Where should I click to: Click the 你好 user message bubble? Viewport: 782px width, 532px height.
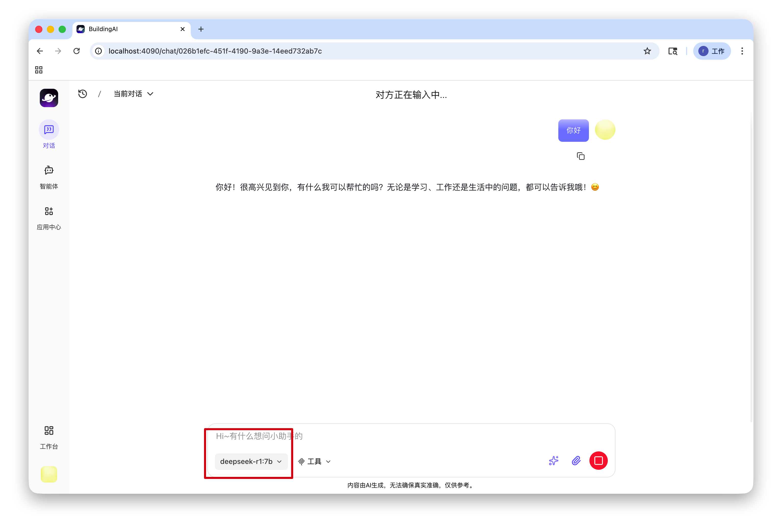[x=573, y=131]
